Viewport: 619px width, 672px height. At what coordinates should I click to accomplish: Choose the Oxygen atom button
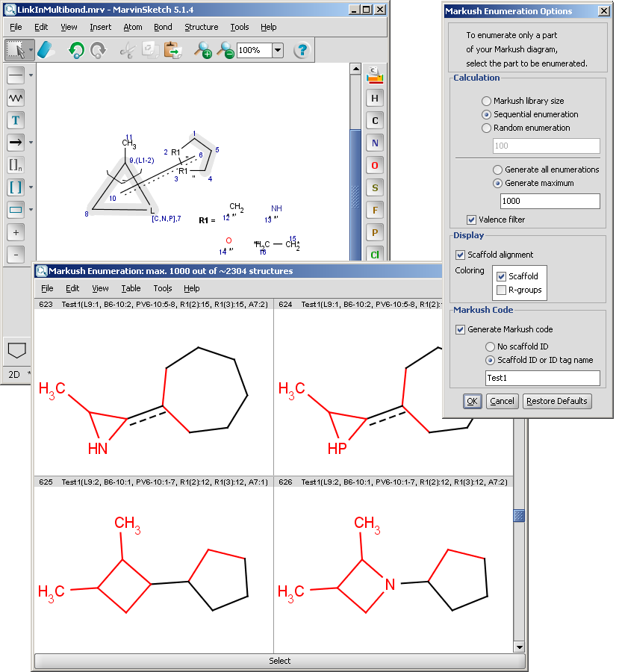click(375, 165)
